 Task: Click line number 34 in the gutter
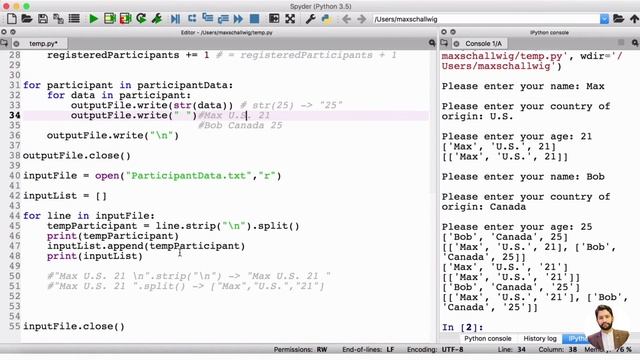point(15,116)
